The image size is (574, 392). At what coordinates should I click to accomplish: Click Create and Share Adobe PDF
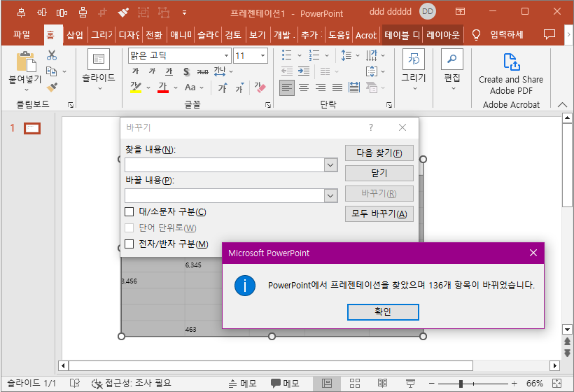coord(511,73)
